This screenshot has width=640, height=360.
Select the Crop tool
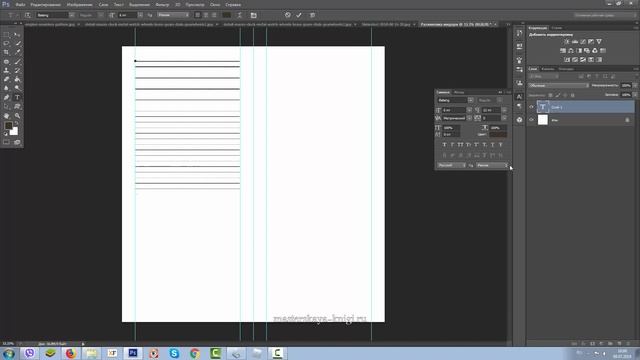(x=6, y=52)
